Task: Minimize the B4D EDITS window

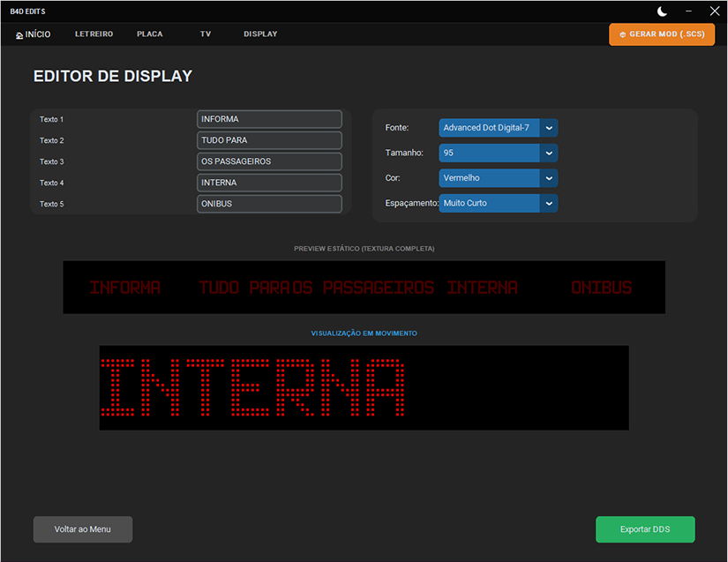Action: pos(688,11)
